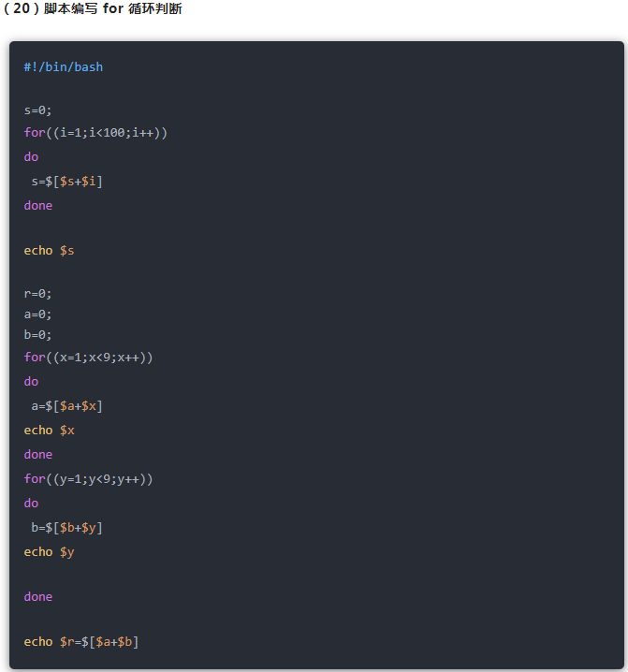Click the first 'done' keyword
Screen dimensions: 628x672
tap(38, 205)
